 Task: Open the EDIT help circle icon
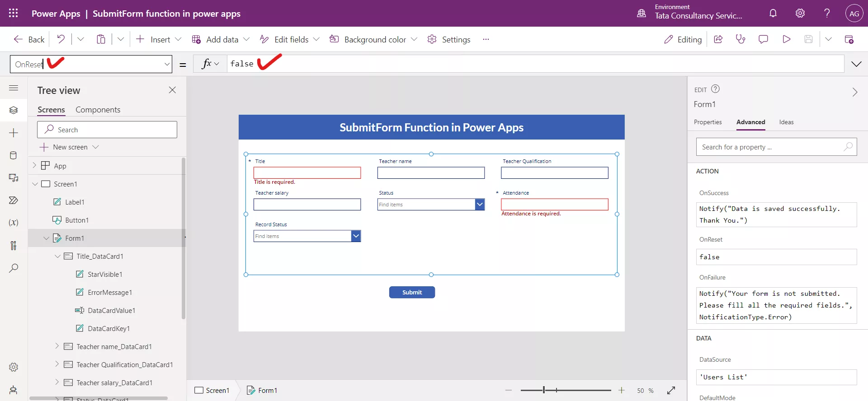(x=715, y=89)
